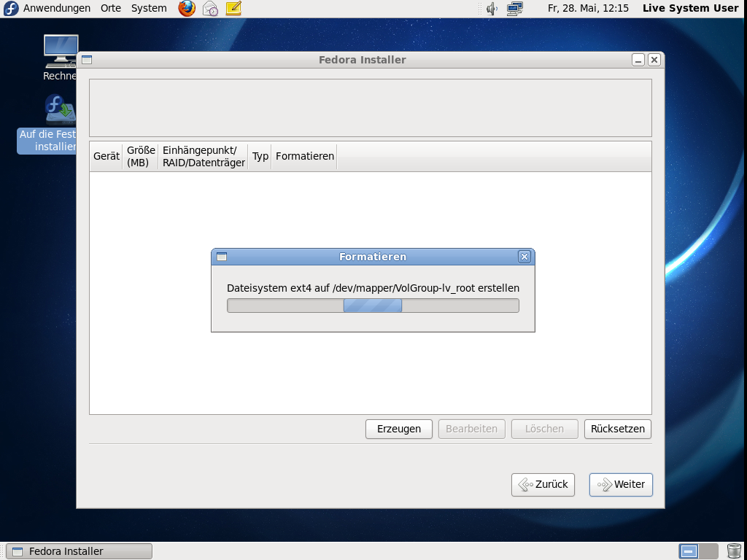Click the Fedora Installer taskbar entry
Screen dimensions: 747x560
[79, 551]
